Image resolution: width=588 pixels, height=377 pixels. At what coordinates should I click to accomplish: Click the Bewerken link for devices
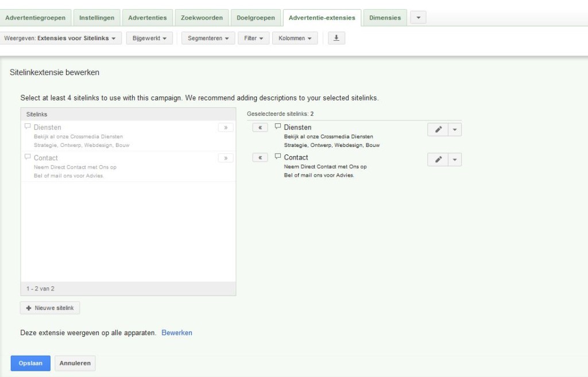[x=177, y=333]
